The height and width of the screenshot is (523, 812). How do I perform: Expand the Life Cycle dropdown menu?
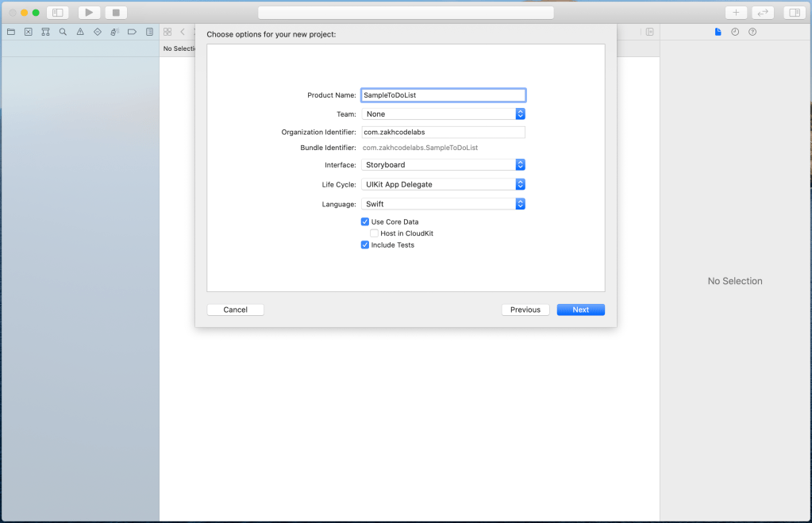(443, 184)
